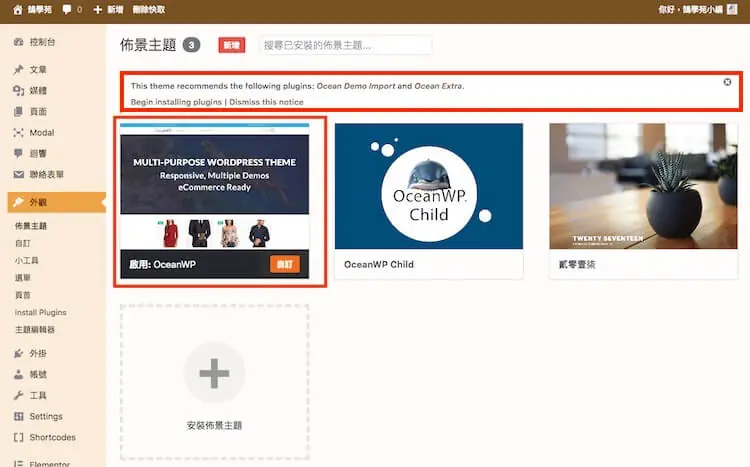Open the 工具 wrench icon in sidebar
The height and width of the screenshot is (467, 750).
[x=19, y=395]
